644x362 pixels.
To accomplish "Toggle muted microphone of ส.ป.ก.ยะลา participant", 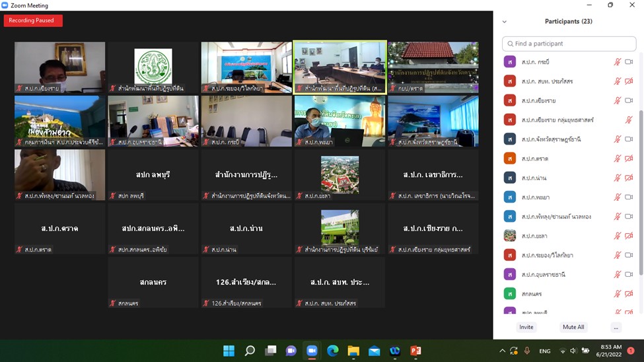I will [618, 236].
